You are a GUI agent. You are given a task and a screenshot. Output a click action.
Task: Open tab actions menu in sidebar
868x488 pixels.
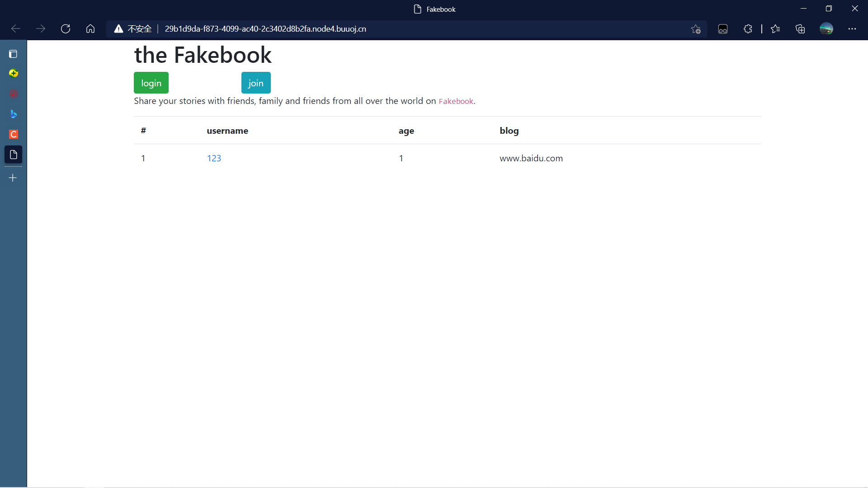pyautogui.click(x=13, y=54)
